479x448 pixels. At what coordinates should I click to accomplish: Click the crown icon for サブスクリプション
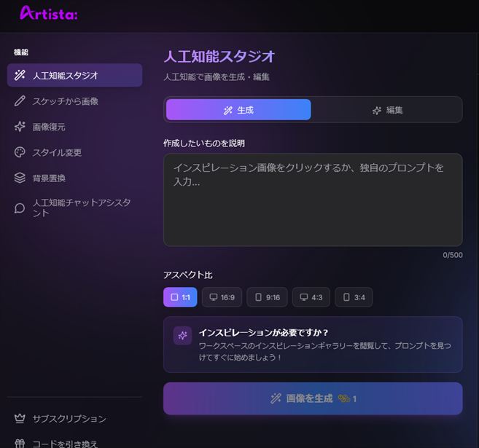tap(20, 419)
